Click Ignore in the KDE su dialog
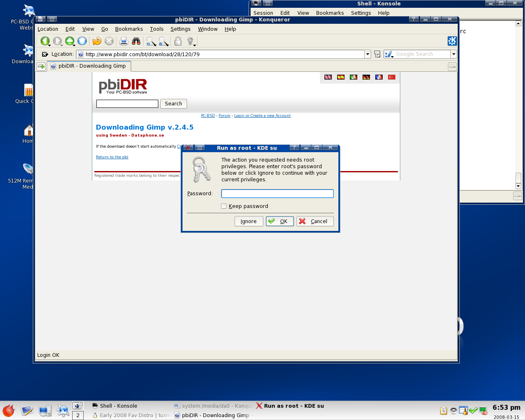 pyautogui.click(x=249, y=221)
